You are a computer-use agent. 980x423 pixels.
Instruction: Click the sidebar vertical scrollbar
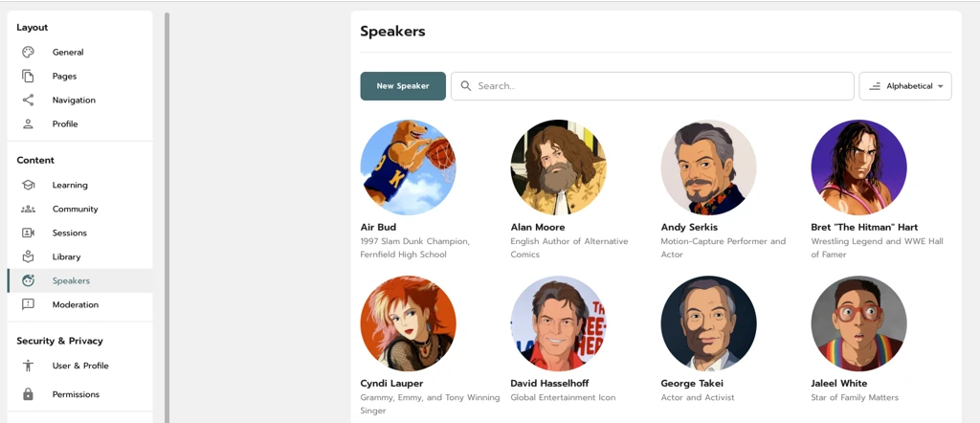click(x=167, y=217)
